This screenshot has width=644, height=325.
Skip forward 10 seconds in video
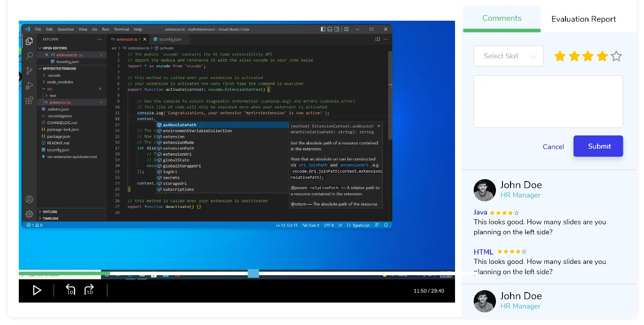pos(89,290)
